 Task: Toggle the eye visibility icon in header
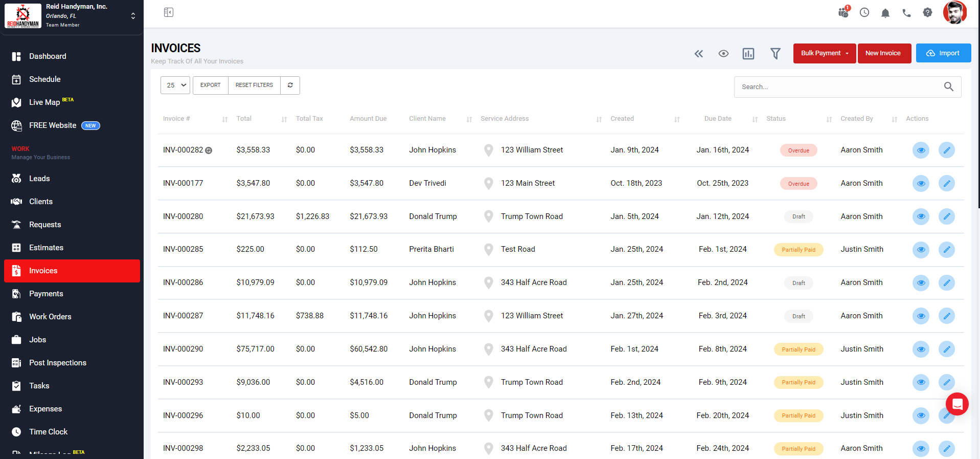click(x=723, y=54)
